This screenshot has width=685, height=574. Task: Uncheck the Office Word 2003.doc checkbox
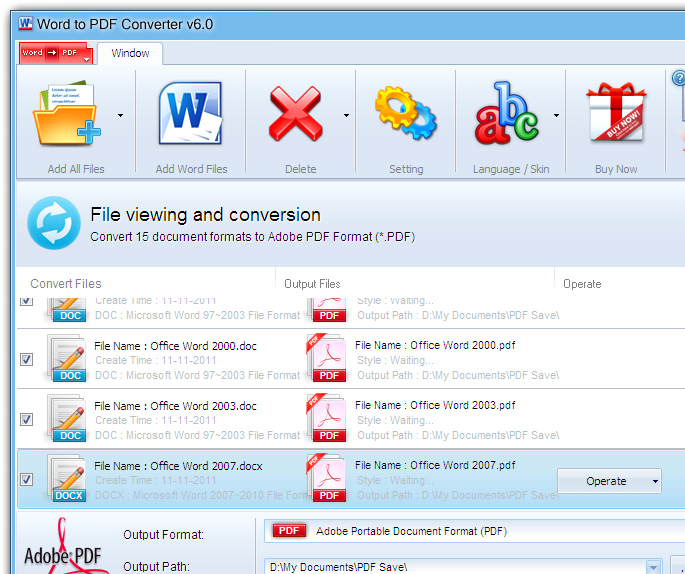27,419
